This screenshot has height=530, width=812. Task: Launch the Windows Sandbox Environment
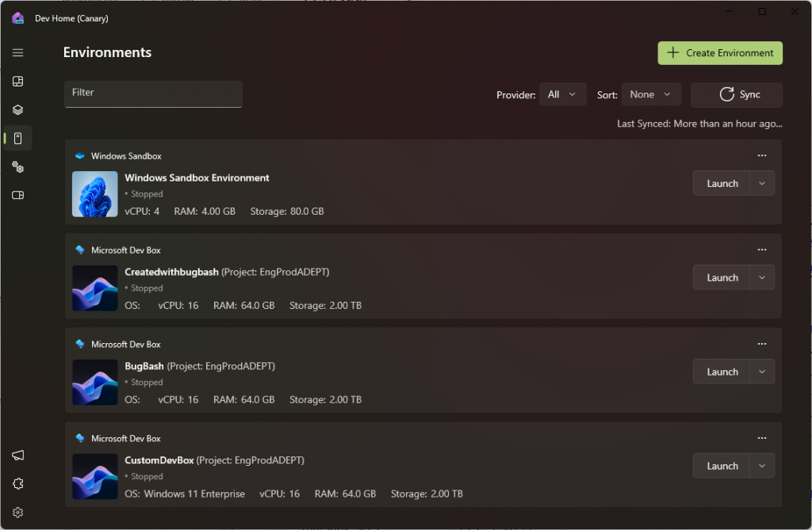(x=722, y=182)
